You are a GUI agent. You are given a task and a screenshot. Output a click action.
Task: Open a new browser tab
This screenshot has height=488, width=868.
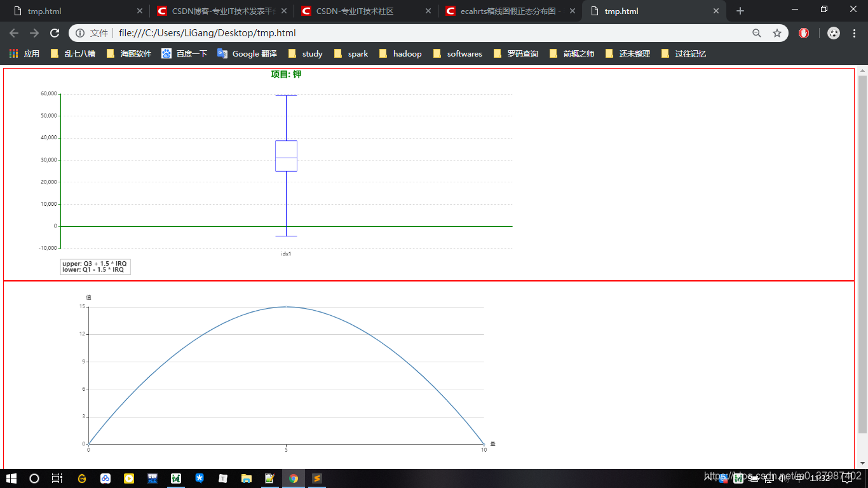pos(740,11)
